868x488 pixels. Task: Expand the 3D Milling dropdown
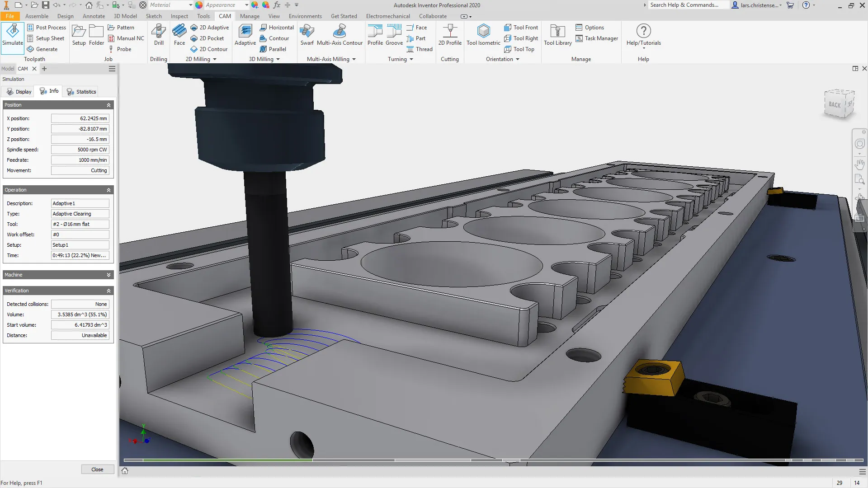coord(278,59)
